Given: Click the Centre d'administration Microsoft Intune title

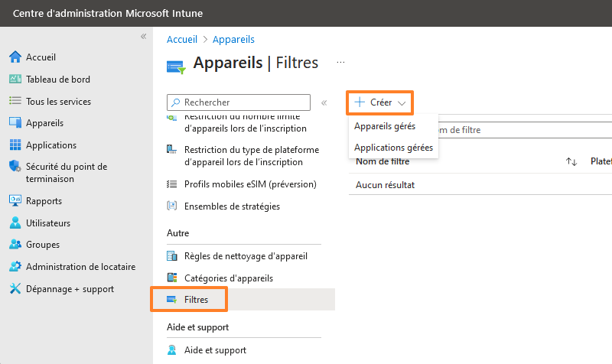Looking at the screenshot, I should pos(108,13).
